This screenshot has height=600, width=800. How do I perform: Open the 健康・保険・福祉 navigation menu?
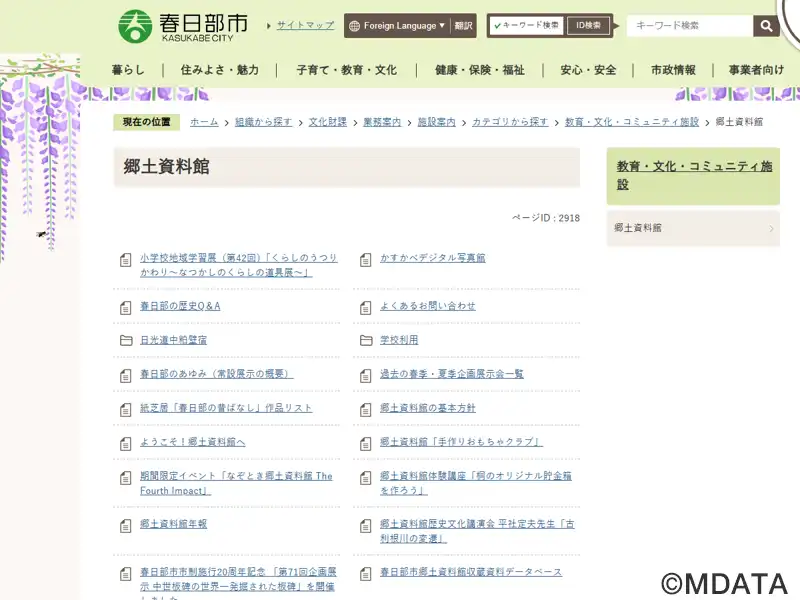click(x=480, y=70)
